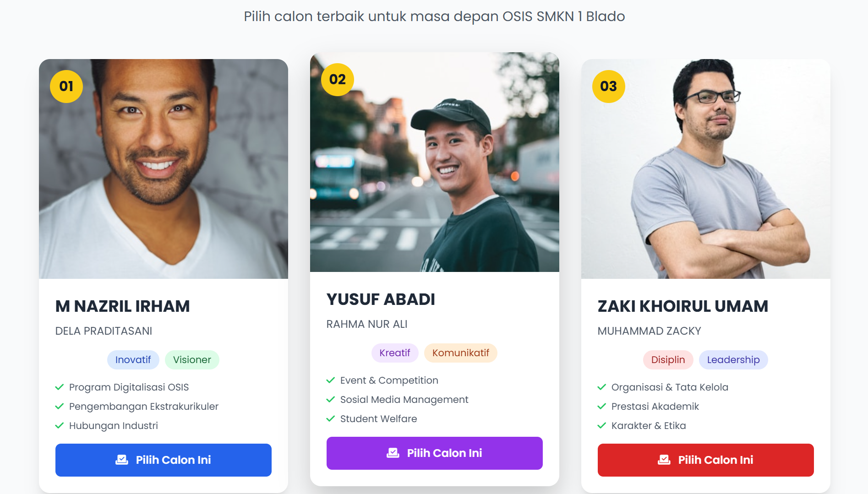Image resolution: width=868 pixels, height=494 pixels.
Task: Click checkmark beside Program Digitalisasi OSIS
Action: (x=60, y=387)
